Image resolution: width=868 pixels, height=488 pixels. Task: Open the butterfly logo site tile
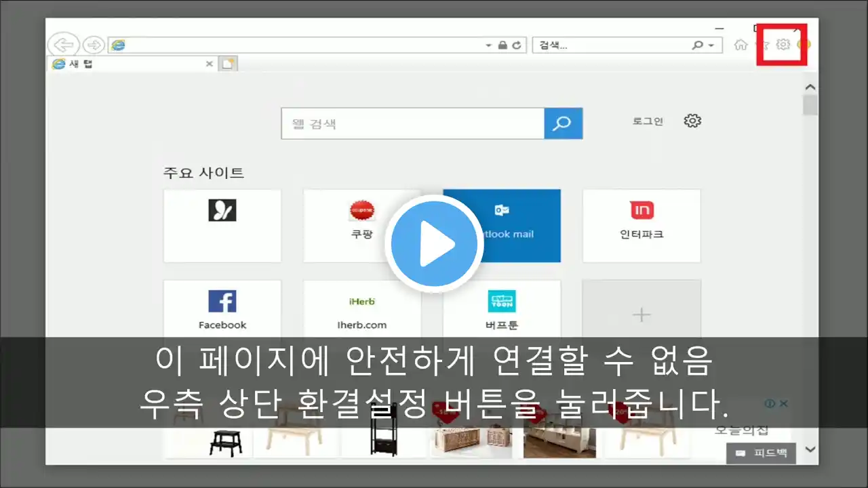(x=222, y=226)
